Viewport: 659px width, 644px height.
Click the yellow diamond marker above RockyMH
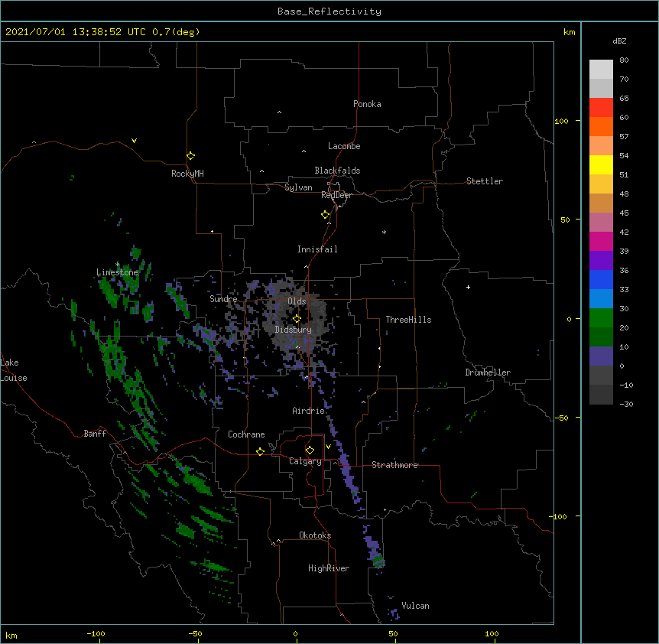click(x=190, y=155)
